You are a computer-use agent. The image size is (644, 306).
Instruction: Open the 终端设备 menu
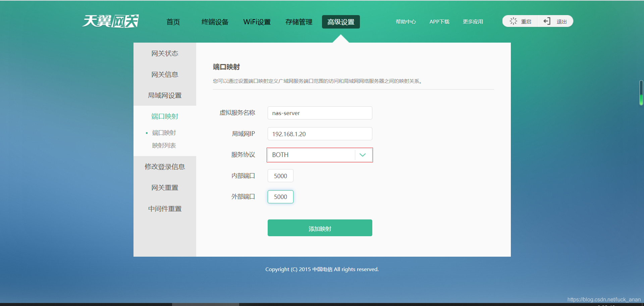215,22
